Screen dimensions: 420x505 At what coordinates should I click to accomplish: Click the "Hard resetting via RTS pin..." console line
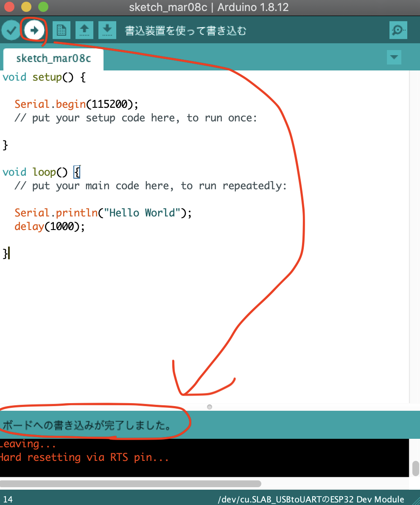click(84, 457)
